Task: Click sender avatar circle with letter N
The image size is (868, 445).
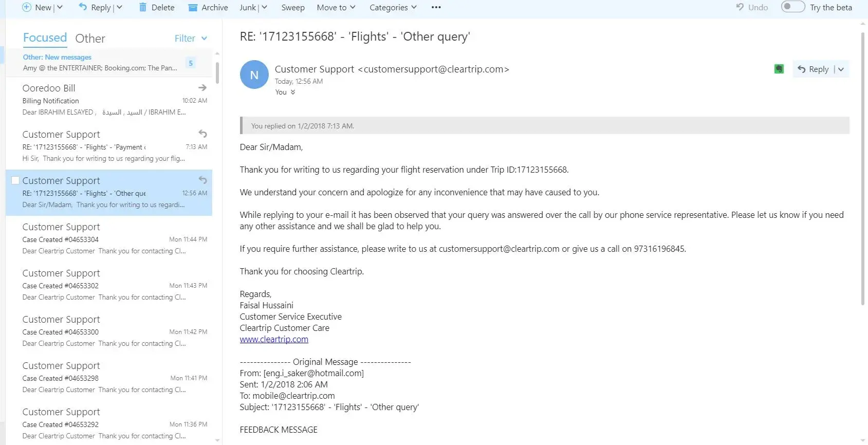Action: click(x=254, y=75)
